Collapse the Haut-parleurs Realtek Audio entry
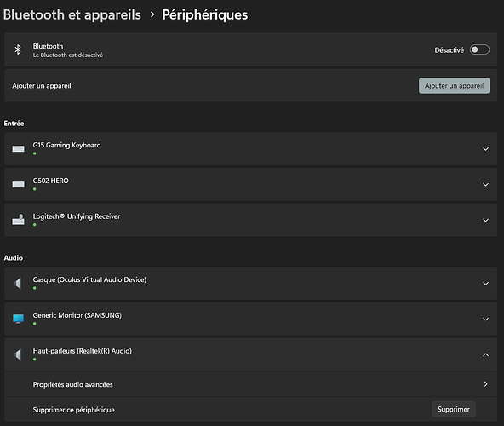Viewport: 504px width, 426px height. (x=485, y=354)
